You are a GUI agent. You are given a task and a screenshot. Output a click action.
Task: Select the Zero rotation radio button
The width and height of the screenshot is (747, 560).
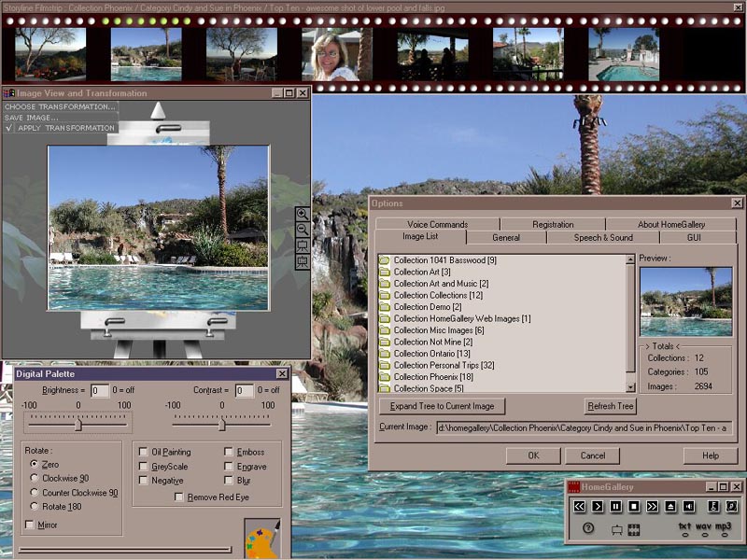pos(34,464)
